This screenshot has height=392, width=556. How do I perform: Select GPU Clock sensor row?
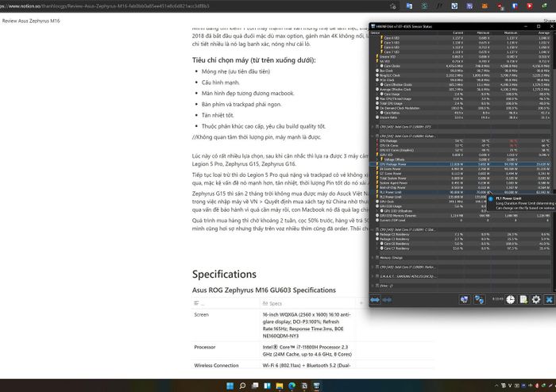pyautogui.click(x=461, y=202)
